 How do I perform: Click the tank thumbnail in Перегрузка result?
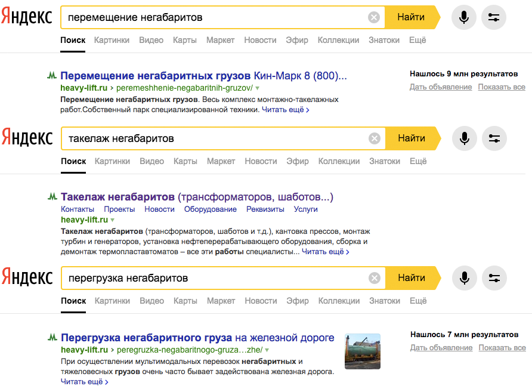(x=363, y=351)
